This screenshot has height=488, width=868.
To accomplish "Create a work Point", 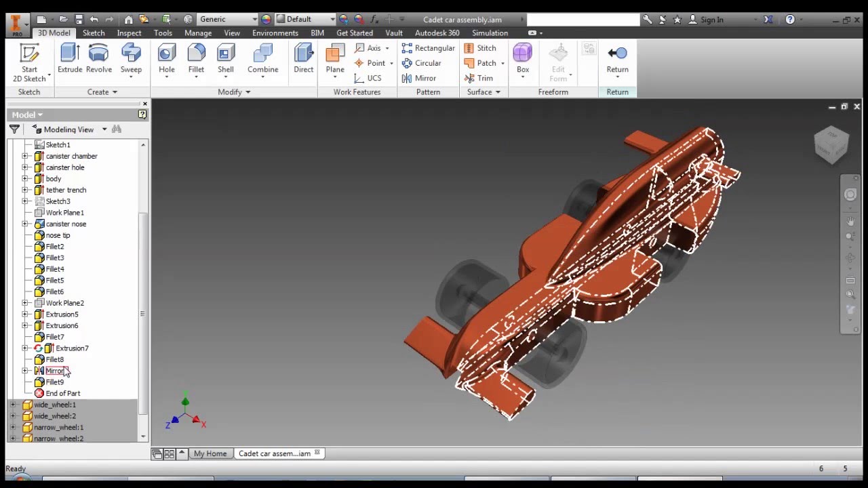I will (x=370, y=63).
